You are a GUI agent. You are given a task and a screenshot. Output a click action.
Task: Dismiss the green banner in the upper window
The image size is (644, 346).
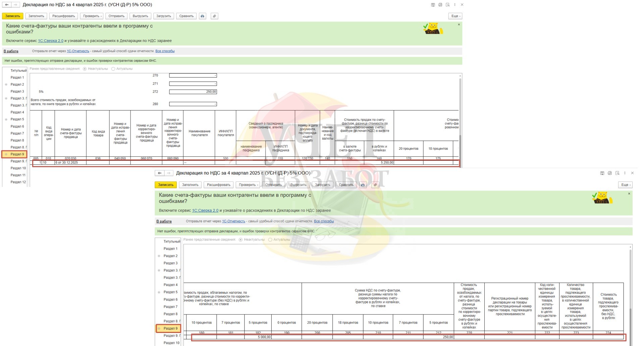point(459,24)
